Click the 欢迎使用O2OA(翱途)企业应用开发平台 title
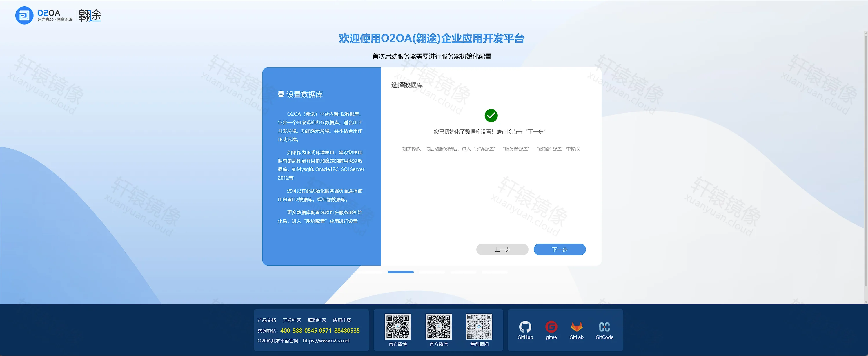Image resolution: width=868 pixels, height=356 pixels. pyautogui.click(x=432, y=39)
